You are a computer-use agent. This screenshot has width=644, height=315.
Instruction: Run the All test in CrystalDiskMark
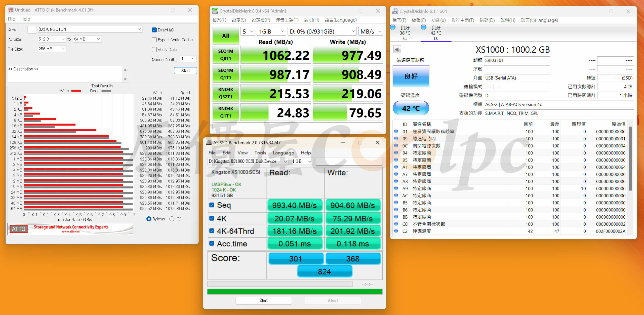(225, 35)
